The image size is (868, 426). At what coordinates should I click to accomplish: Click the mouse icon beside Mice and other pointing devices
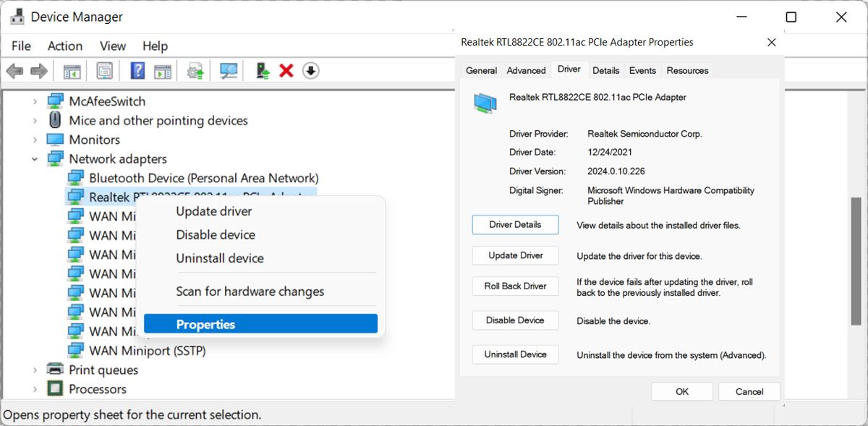coord(55,120)
